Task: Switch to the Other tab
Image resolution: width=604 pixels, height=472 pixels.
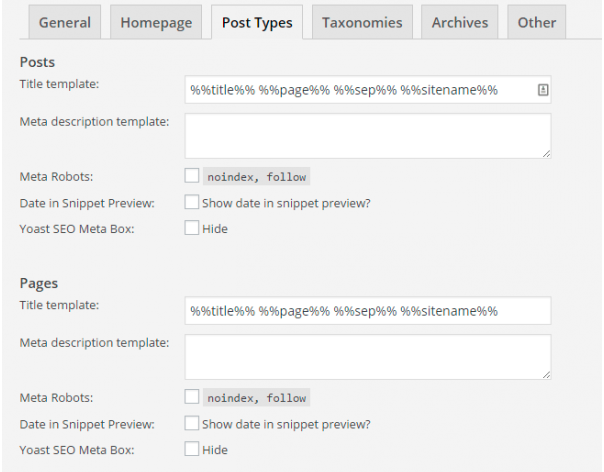Action: tap(537, 23)
